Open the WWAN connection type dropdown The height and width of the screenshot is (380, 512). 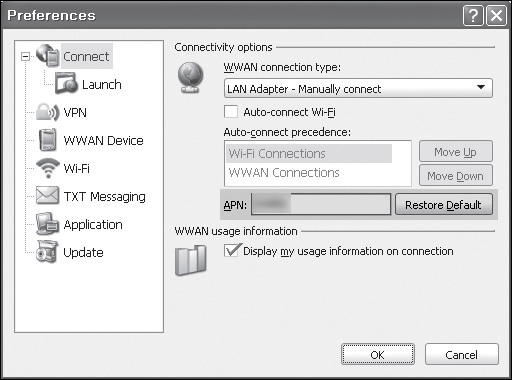point(358,88)
